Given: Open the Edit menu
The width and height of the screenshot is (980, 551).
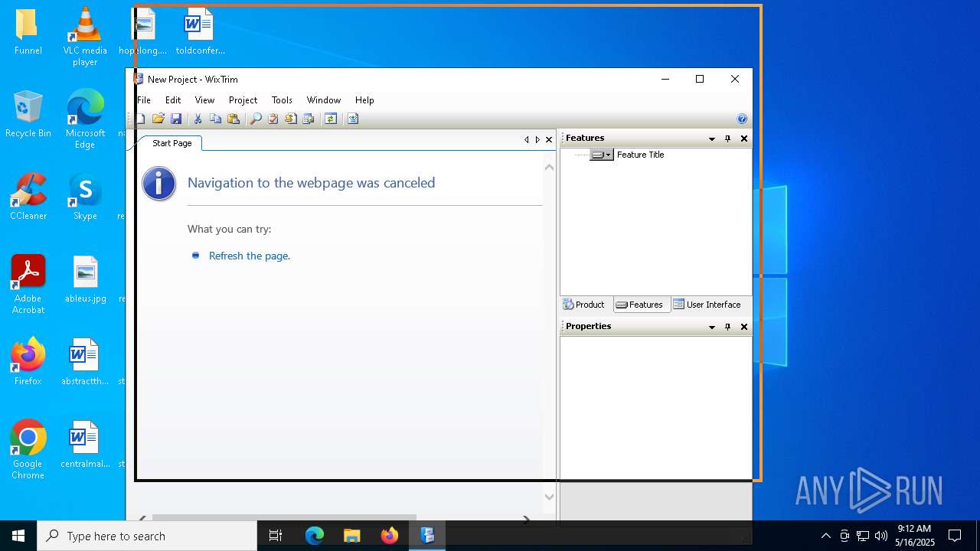Looking at the screenshot, I should pyautogui.click(x=173, y=100).
